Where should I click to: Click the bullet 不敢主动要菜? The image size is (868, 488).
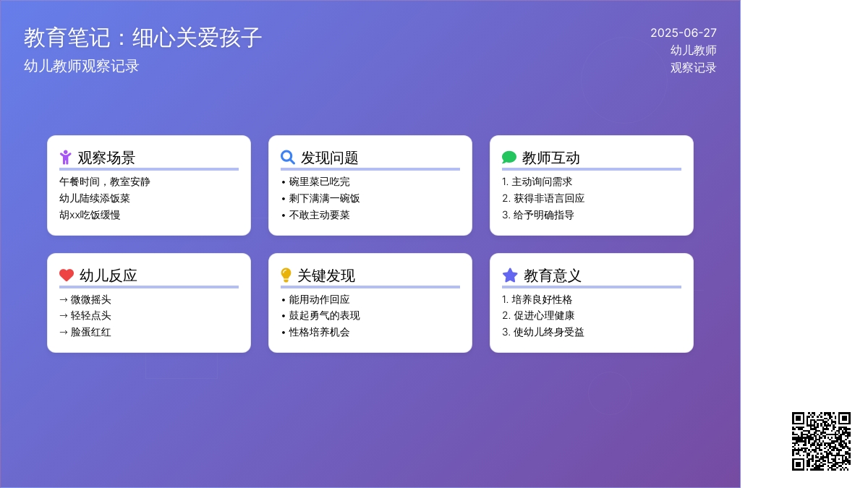pyautogui.click(x=315, y=215)
